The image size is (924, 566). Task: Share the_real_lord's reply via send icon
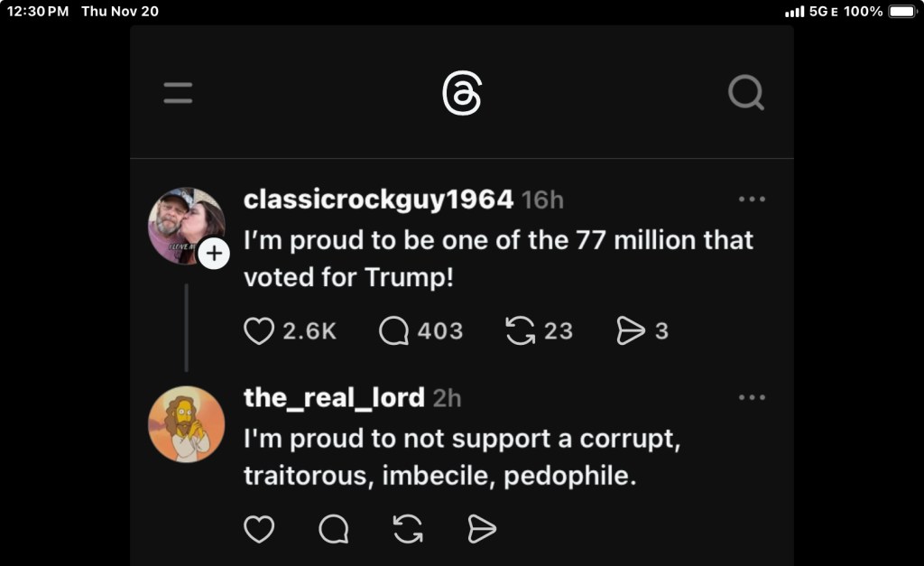[x=482, y=529]
